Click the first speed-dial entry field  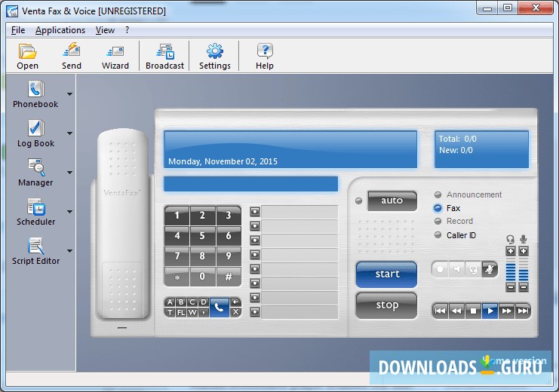[x=299, y=212]
